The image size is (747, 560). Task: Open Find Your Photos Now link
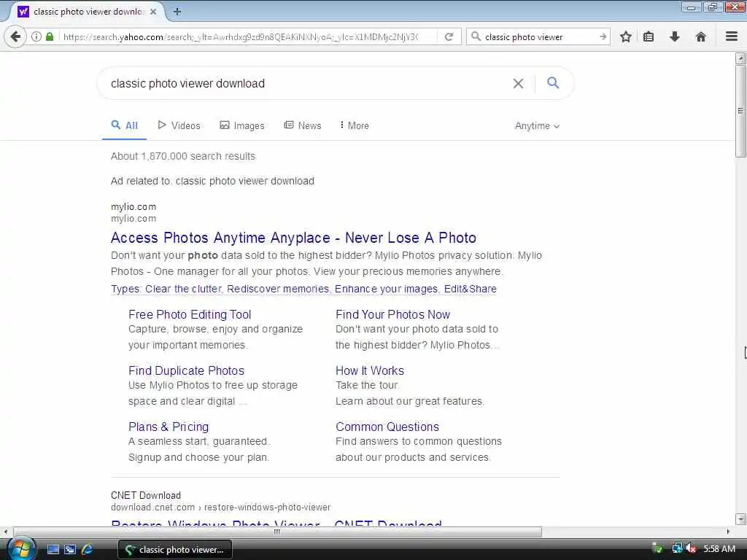coord(392,314)
